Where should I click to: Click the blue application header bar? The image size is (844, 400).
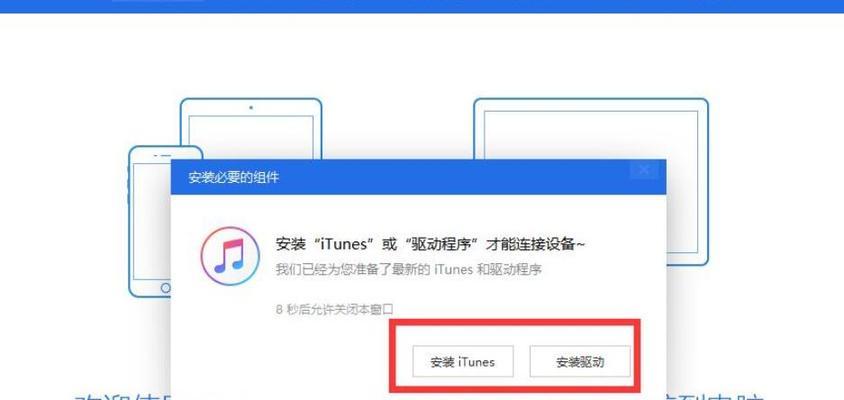[422, 6]
